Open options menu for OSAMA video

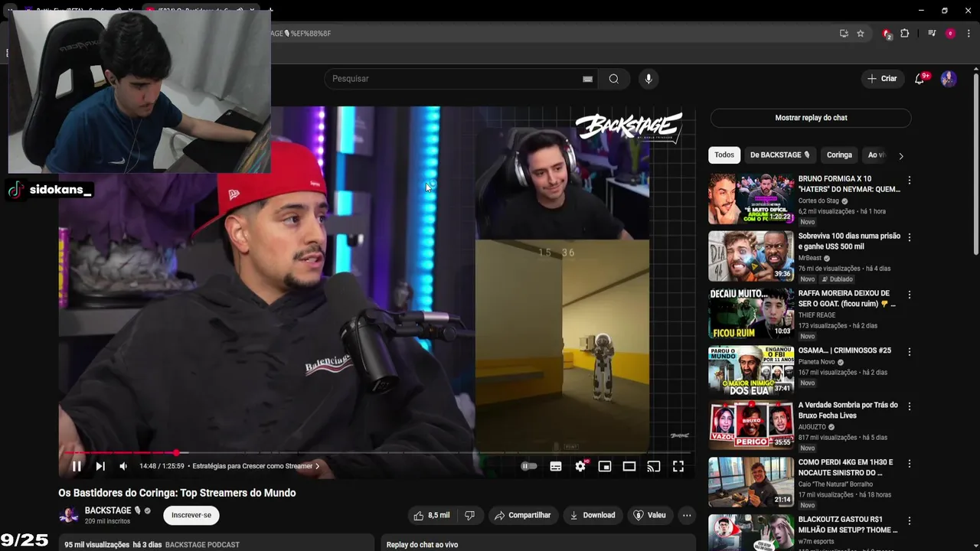tap(910, 352)
